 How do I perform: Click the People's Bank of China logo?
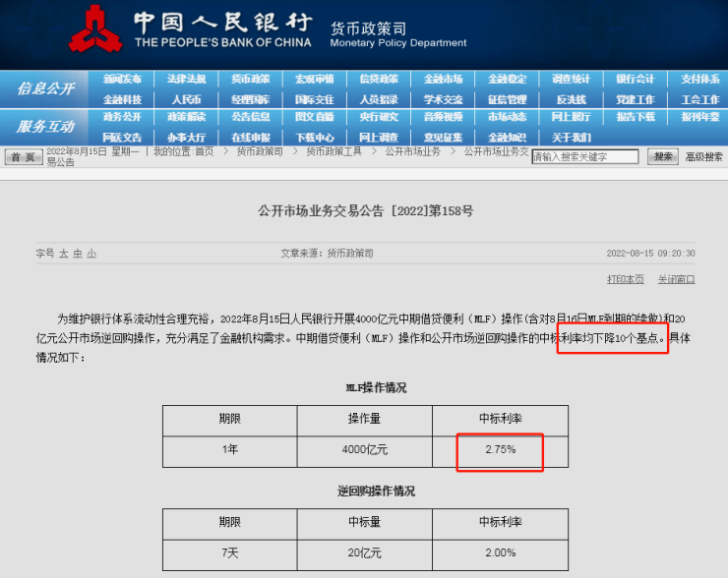tap(95, 29)
